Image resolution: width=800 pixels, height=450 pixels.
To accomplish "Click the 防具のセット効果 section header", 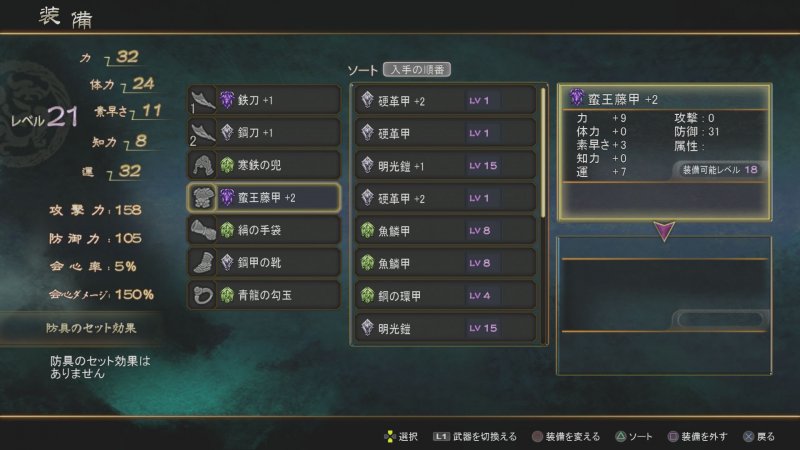I will click(x=91, y=328).
